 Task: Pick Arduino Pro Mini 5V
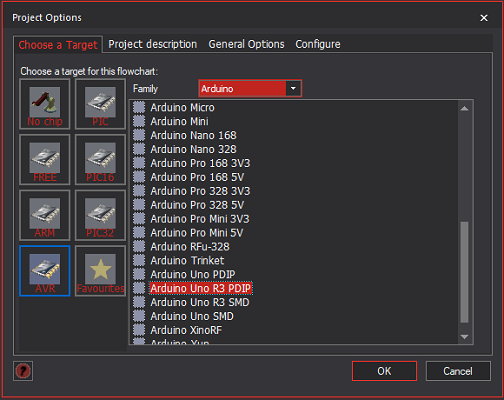[x=197, y=233]
